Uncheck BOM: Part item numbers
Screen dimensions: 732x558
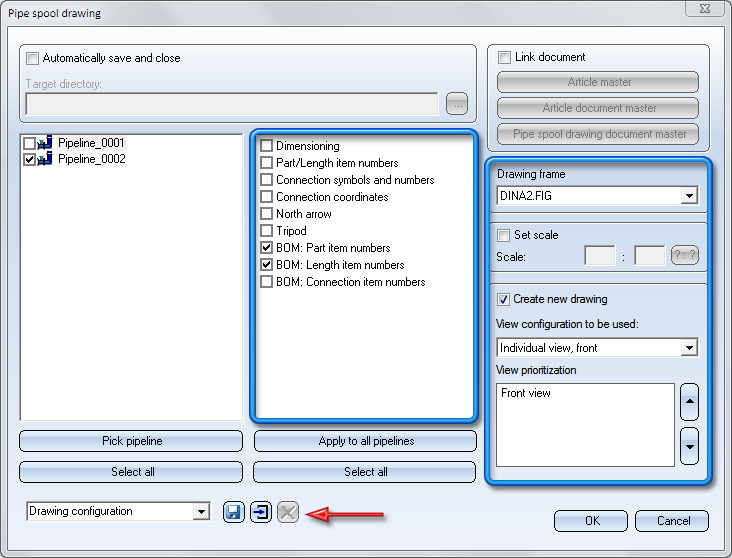(267, 247)
